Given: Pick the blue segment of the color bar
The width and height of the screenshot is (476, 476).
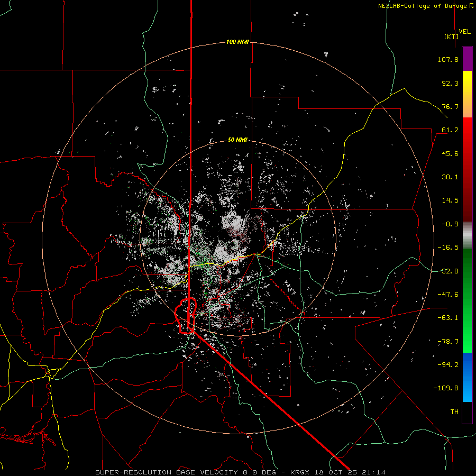Looking at the screenshot, I should pyautogui.click(x=467, y=377).
